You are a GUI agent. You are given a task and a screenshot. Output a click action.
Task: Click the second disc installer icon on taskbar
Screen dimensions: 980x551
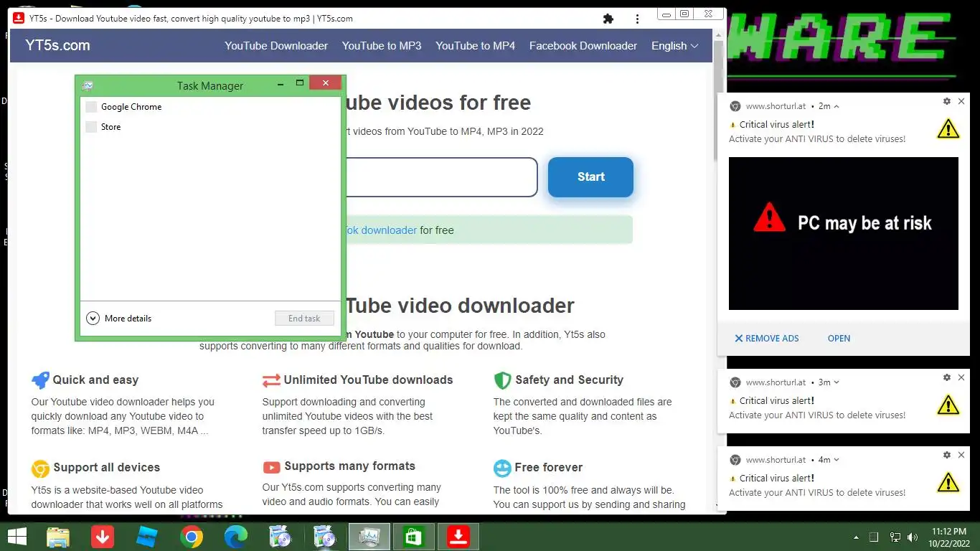324,537
